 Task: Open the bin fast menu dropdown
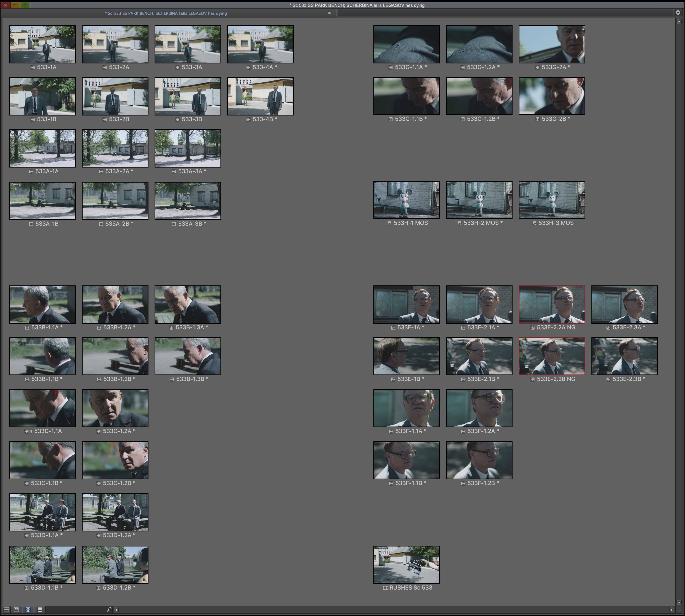(678, 13)
